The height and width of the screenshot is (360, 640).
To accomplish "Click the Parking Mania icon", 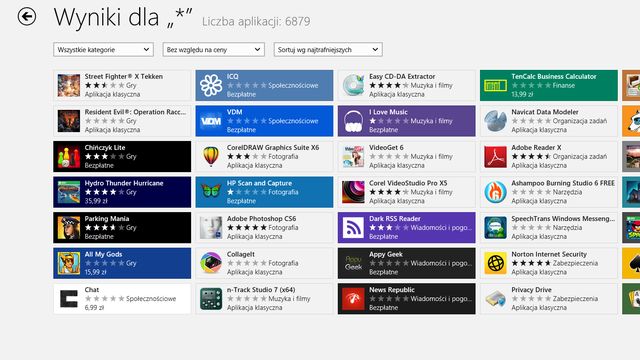I will tap(69, 227).
